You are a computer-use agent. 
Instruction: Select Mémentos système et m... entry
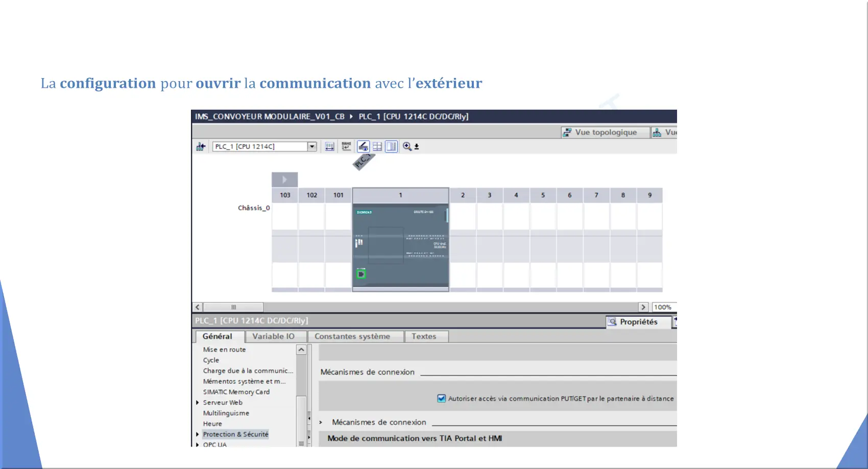click(x=245, y=382)
